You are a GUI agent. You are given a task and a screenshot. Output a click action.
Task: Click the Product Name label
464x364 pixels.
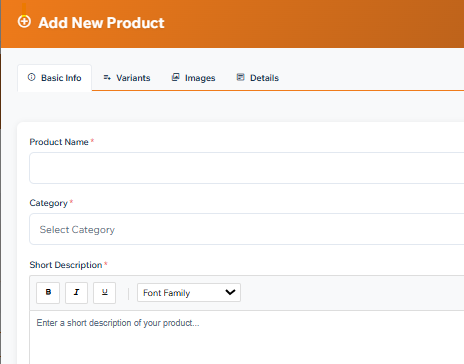(59, 142)
